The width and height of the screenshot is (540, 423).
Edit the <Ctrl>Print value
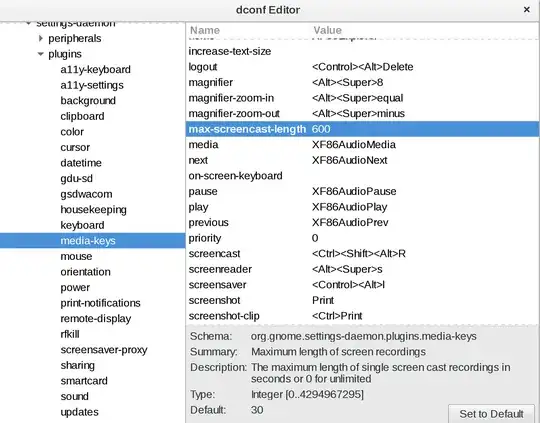(x=337, y=316)
